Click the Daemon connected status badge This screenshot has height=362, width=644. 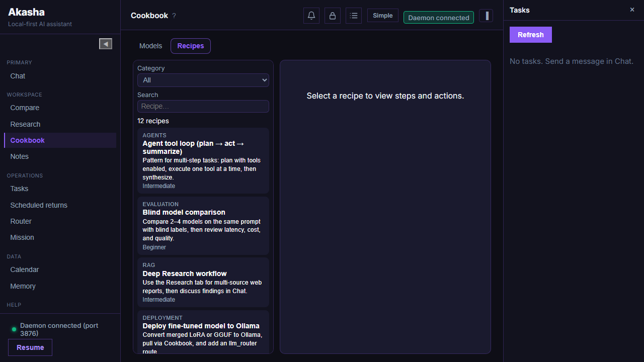(439, 18)
